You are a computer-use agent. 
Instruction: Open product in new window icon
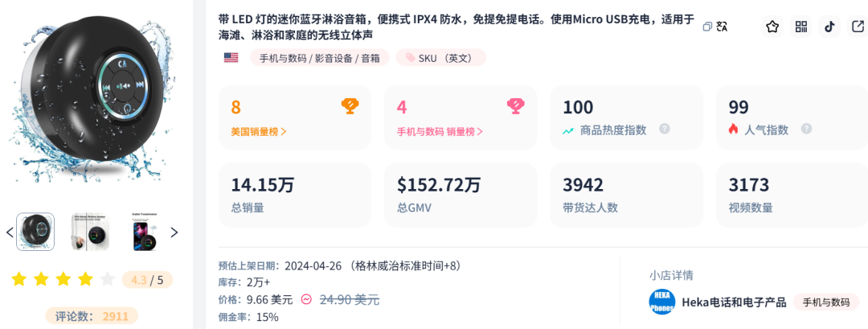(858, 27)
